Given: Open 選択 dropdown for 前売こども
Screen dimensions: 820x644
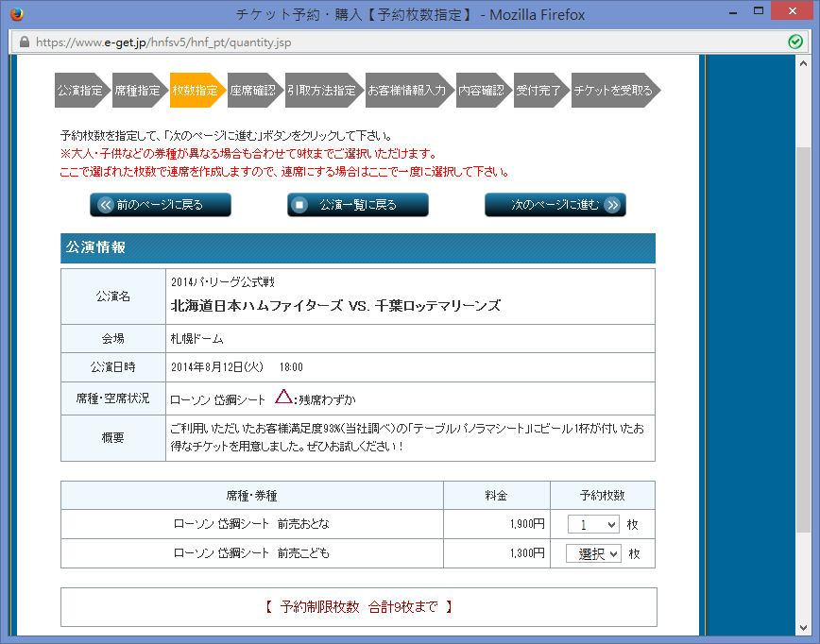Looking at the screenshot, I should (x=593, y=553).
